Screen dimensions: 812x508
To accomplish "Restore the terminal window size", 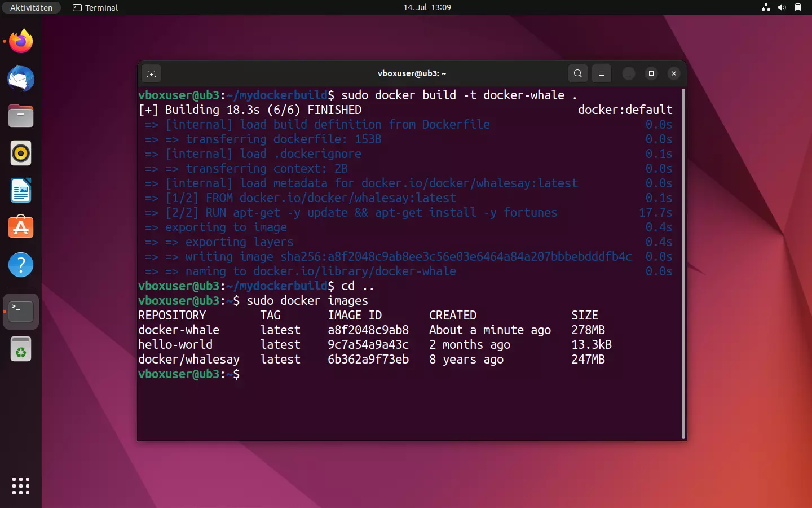I will pos(651,73).
